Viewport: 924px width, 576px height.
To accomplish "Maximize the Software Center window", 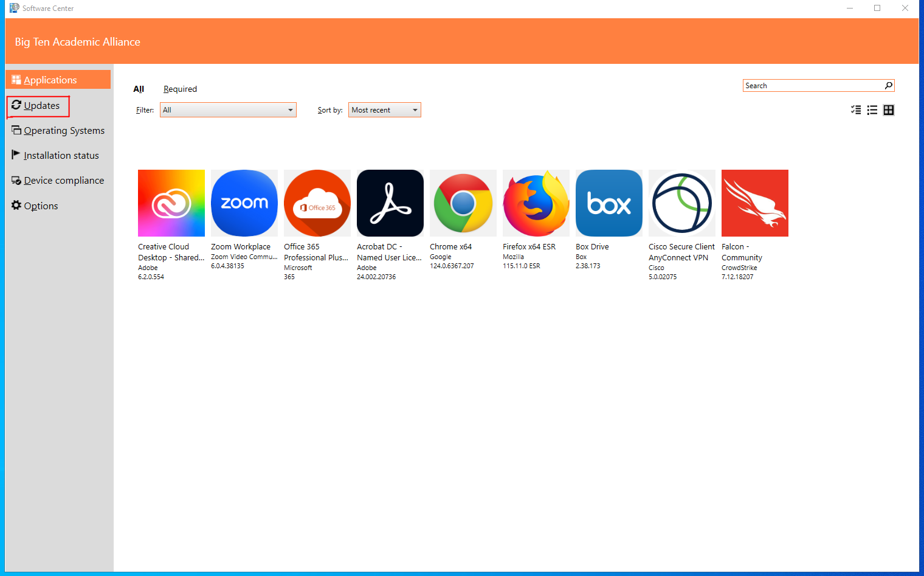I will pos(877,8).
